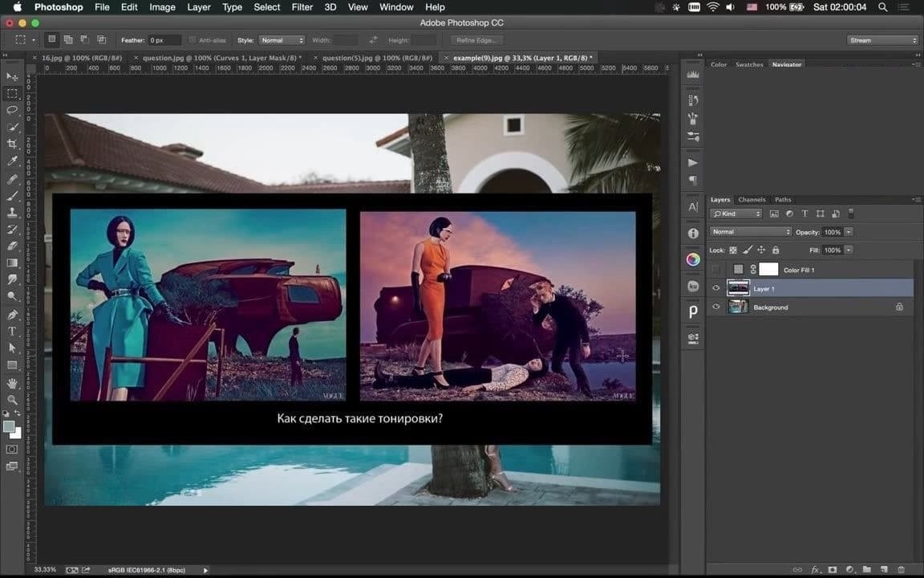
Task: Select the Brush tool
Action: (12, 196)
